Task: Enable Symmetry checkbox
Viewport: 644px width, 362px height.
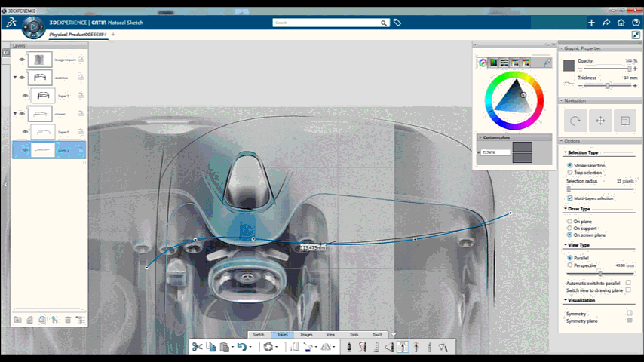Action: click(x=630, y=313)
